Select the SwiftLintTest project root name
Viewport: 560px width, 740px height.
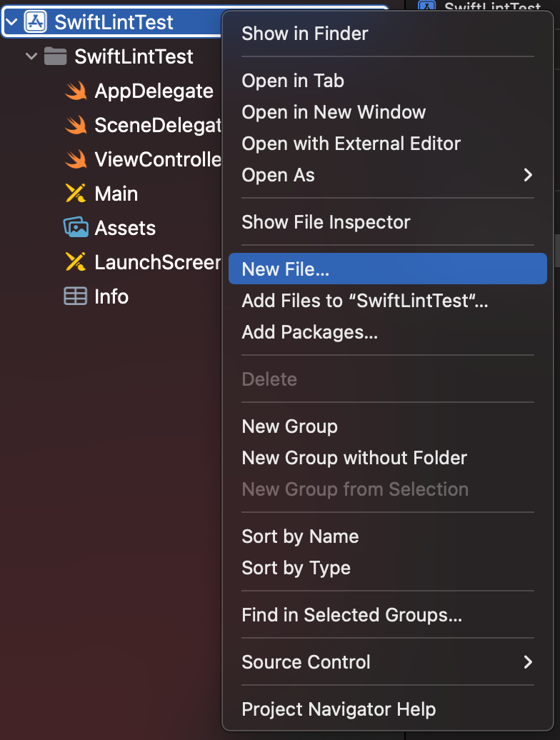[x=114, y=22]
